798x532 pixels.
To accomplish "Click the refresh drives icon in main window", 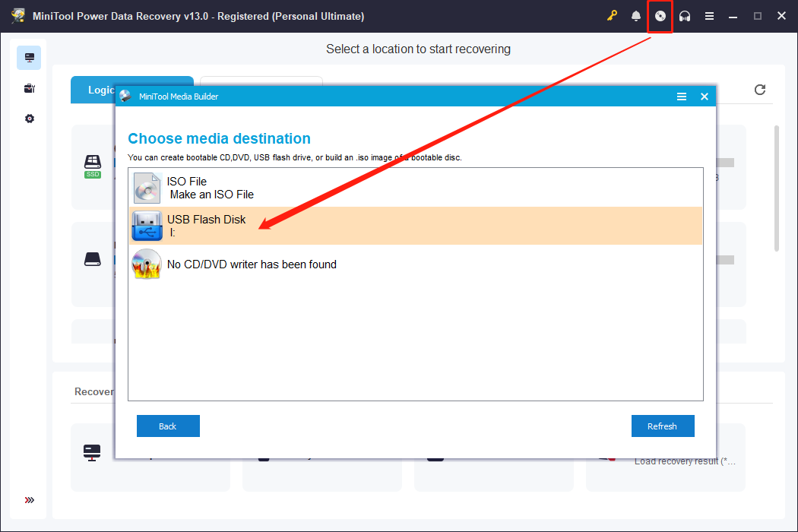I will click(760, 90).
